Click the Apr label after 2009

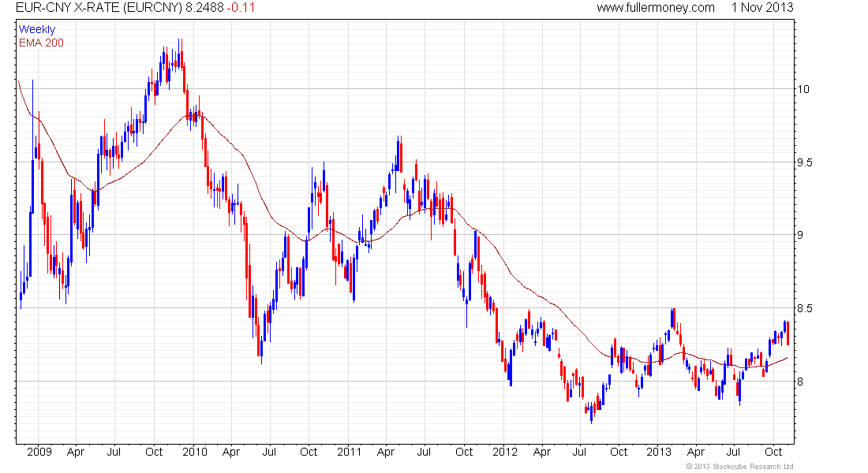pos(75,453)
